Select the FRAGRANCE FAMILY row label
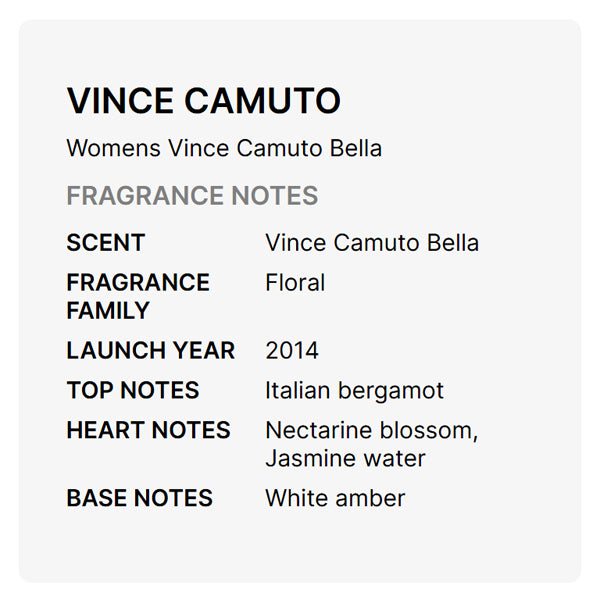 tap(138, 296)
